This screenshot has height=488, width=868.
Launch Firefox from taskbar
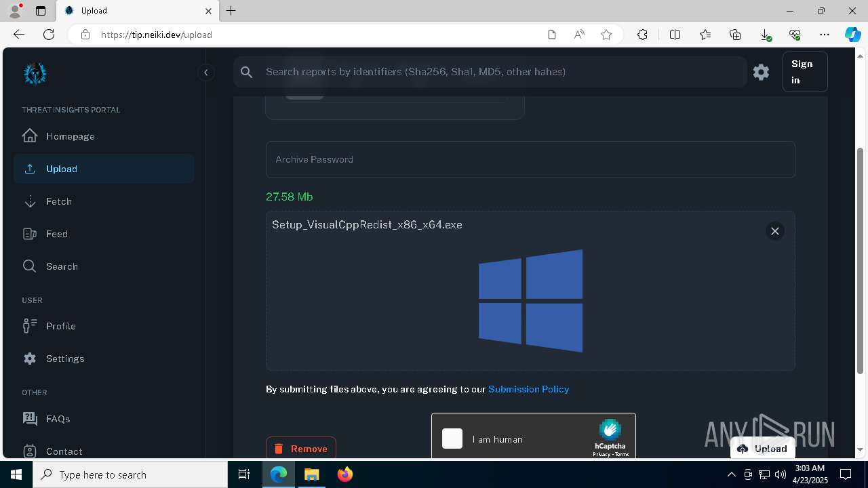345,474
